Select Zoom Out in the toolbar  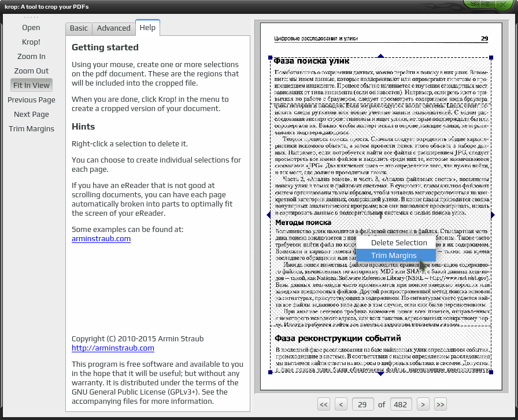pyautogui.click(x=31, y=71)
